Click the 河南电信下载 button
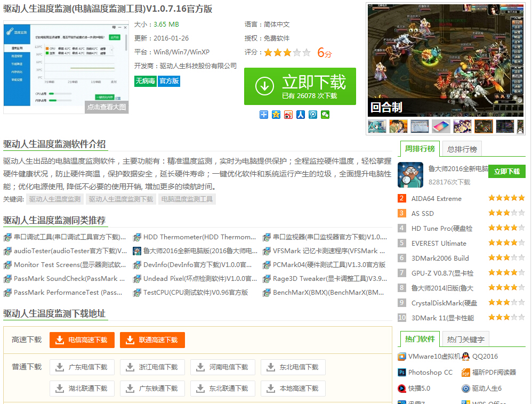The height and width of the screenshot is (404, 532). [223, 367]
